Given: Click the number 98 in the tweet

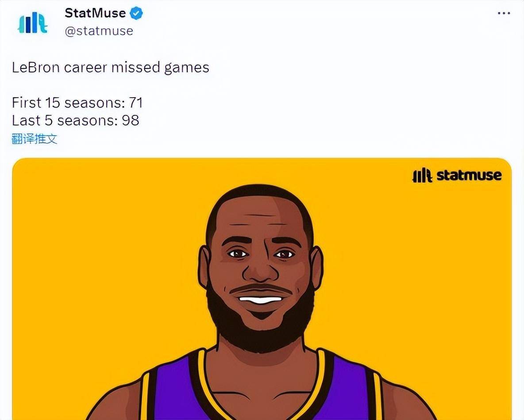Looking at the screenshot, I should pyautogui.click(x=130, y=121).
